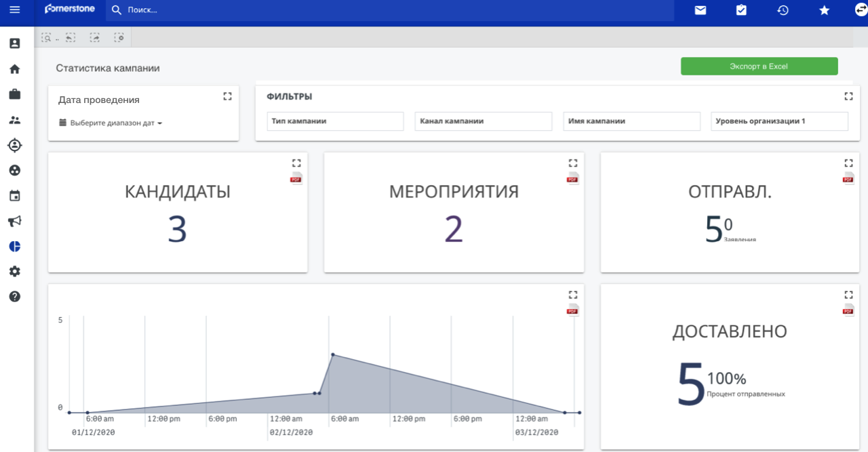Open the mail inbox icon
Screen dimensions: 868x452
tap(701, 10)
